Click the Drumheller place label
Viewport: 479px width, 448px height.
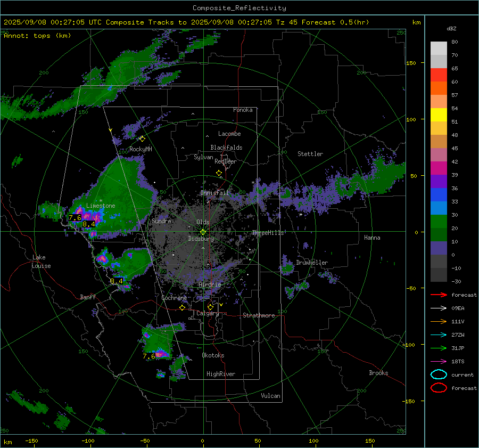coord(312,263)
